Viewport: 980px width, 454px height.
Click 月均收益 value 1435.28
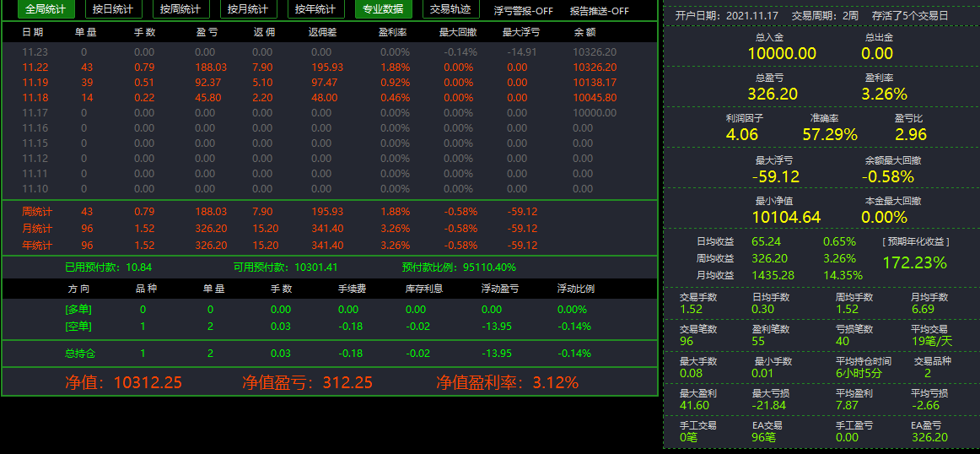[x=773, y=275]
